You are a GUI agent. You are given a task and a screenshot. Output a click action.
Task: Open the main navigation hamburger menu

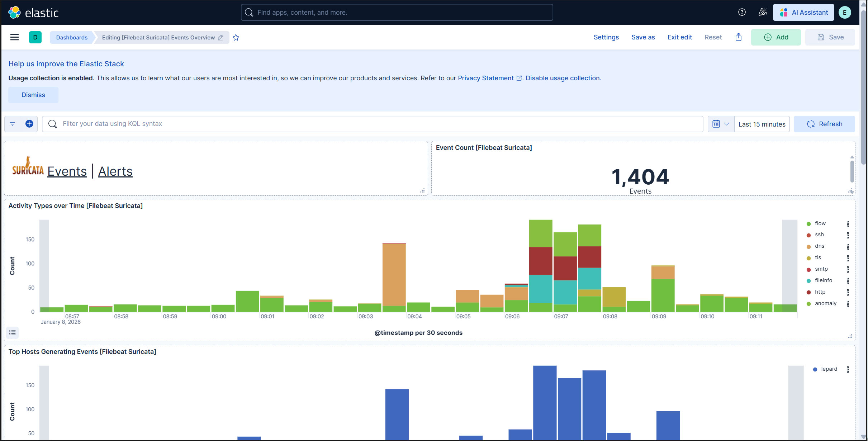pyautogui.click(x=14, y=37)
